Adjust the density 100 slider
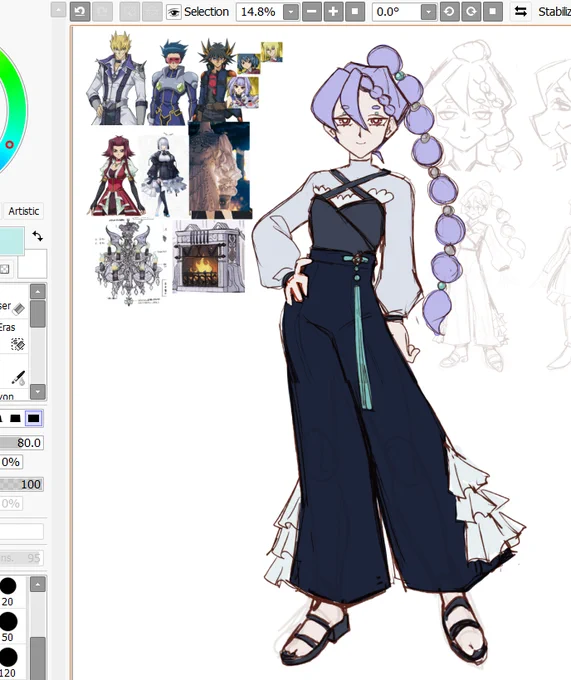This screenshot has height=680, width=571. (21, 484)
